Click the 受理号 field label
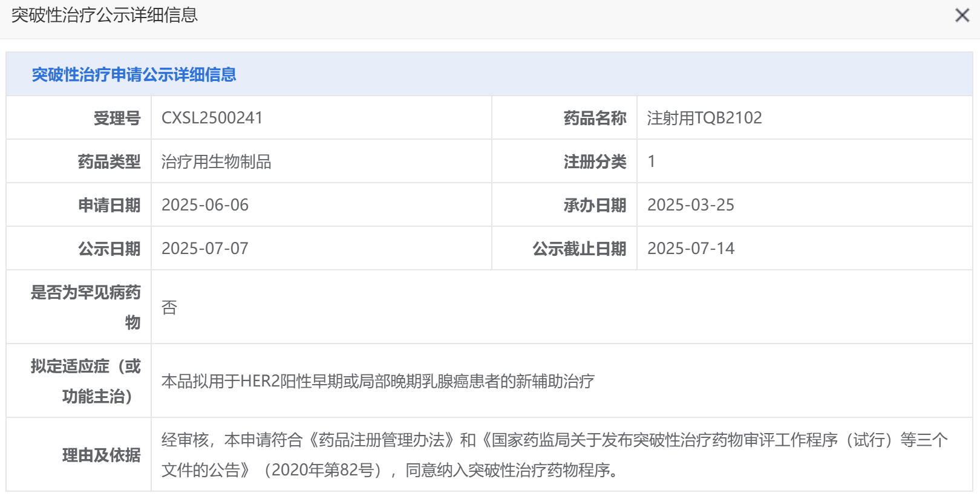 coord(117,118)
